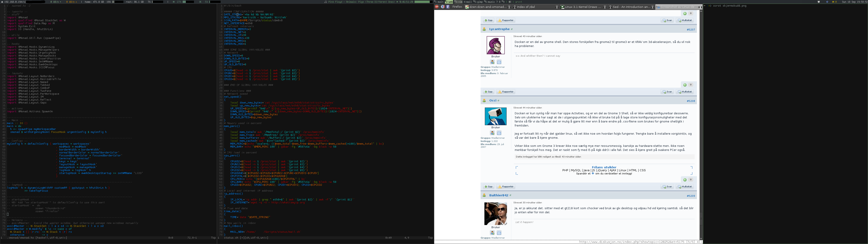The image size is (868, 244).
Task: Click the red S extension icon in the browser
Action: [442, 7]
